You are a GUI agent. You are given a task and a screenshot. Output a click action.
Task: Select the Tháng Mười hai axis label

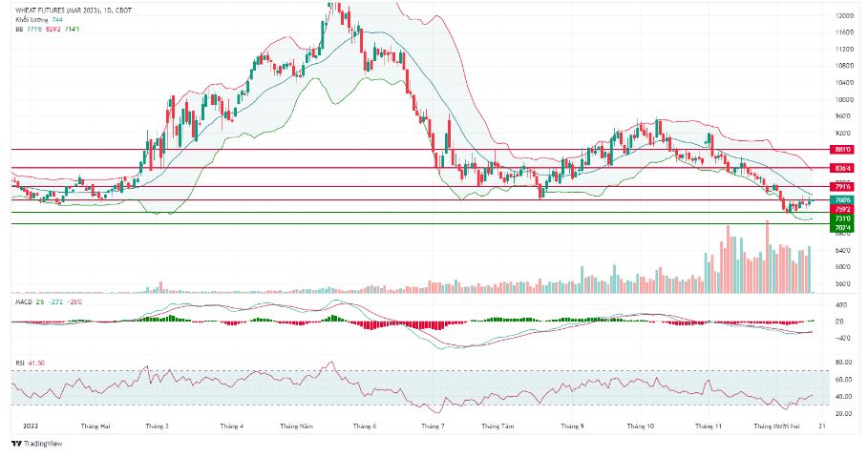coord(776,426)
